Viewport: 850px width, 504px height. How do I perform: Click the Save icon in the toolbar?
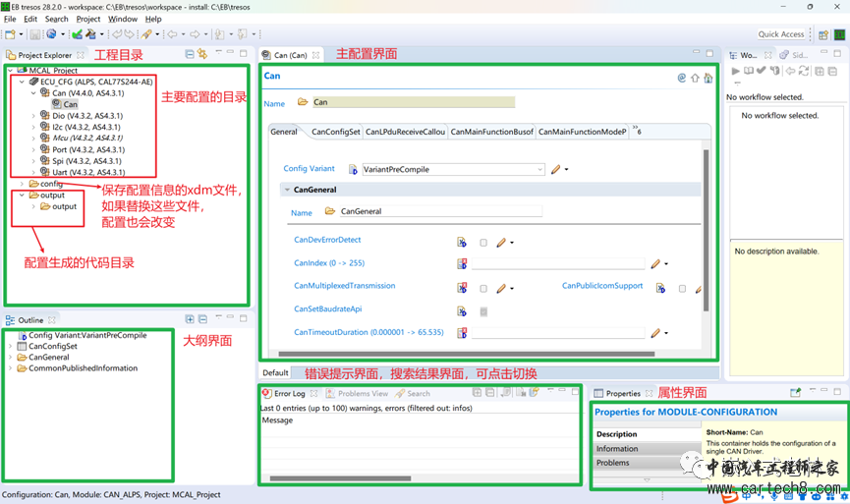pos(33,34)
